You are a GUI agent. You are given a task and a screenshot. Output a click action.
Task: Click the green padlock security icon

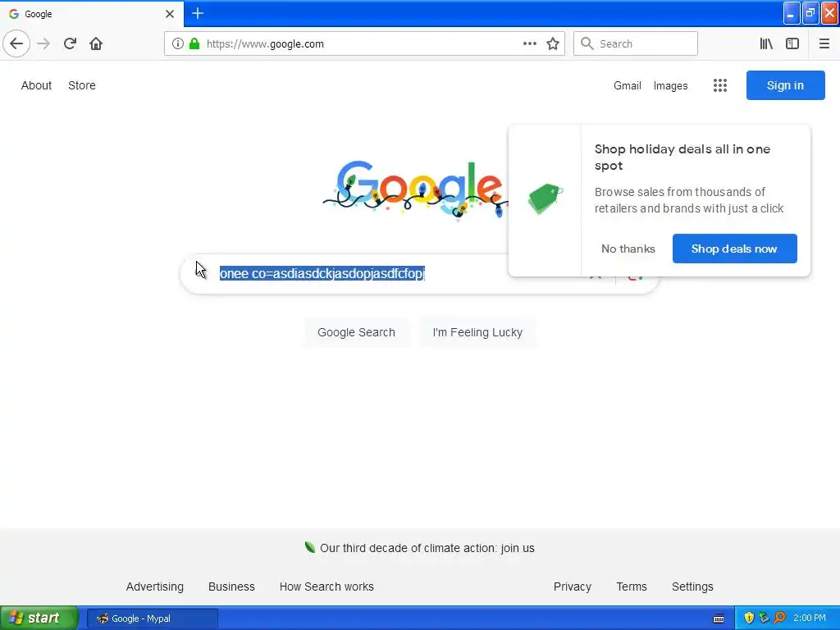click(x=194, y=44)
